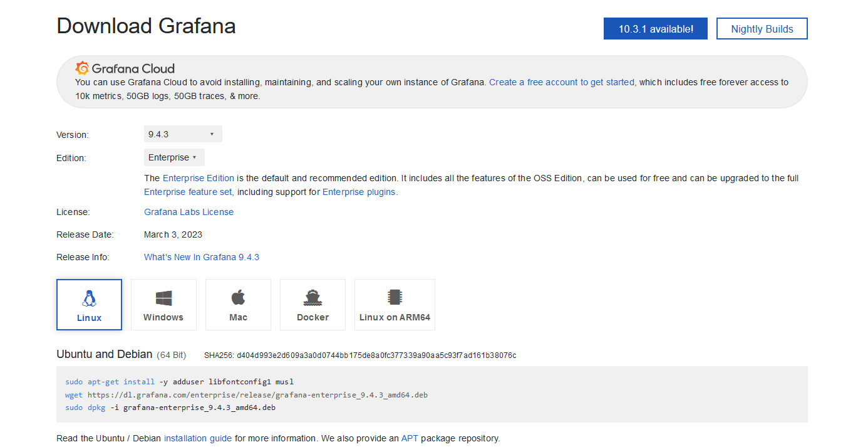Switch to the Linux tab label
Viewport: 868px width, 447px height.
point(89,318)
